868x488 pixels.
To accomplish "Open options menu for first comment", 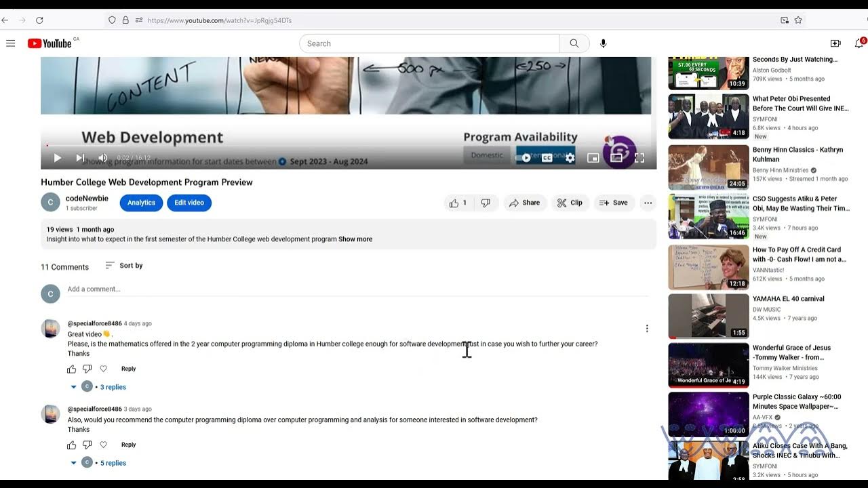I will pos(647,329).
